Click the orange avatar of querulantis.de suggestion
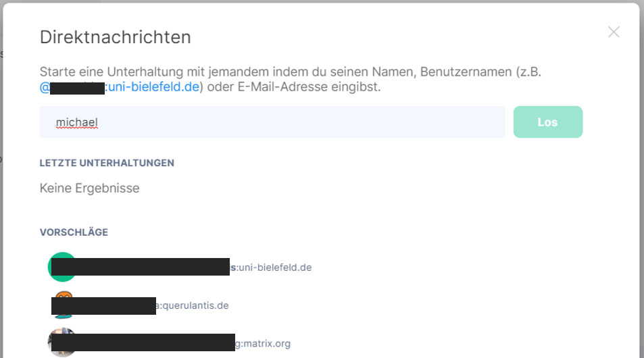644x358 pixels. tap(64, 295)
